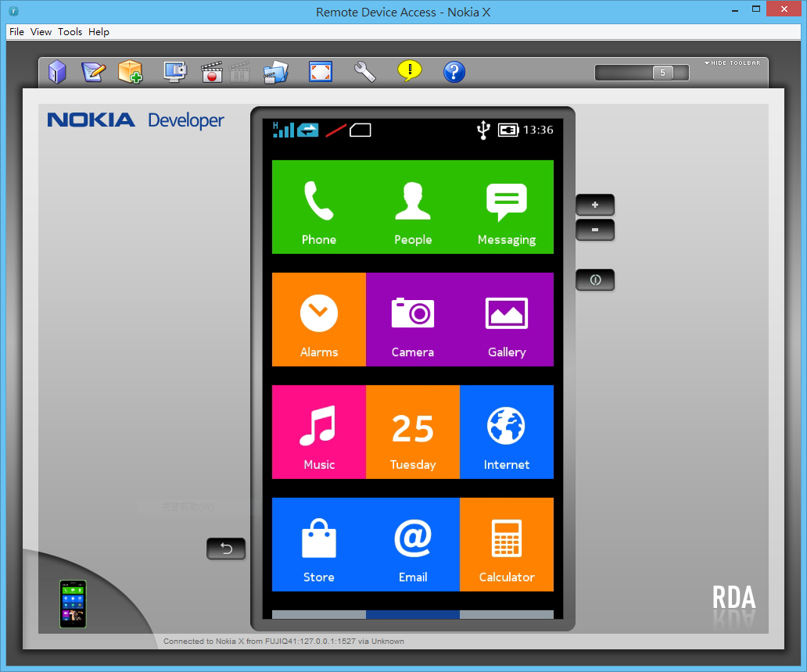Open the recordings folder with clapperboard icon
This screenshot has width=807, height=672.
[x=275, y=72]
